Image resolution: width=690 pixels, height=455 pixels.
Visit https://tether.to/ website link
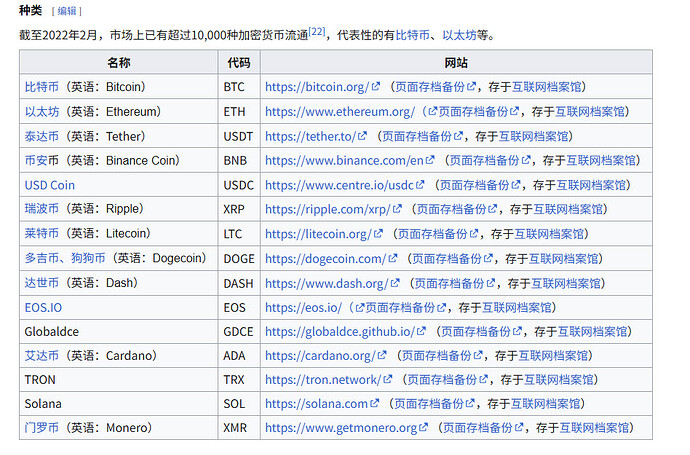tap(316, 136)
